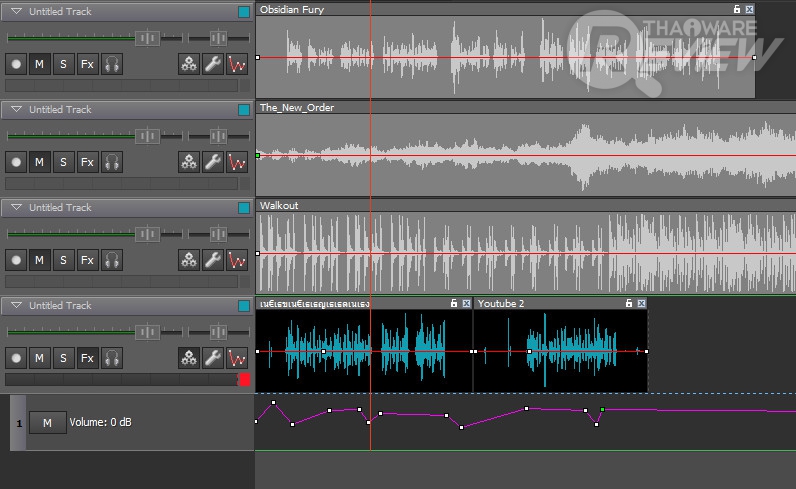Open Fx for the Walkout track
Viewport: 796px width, 489px height.
[x=87, y=260]
